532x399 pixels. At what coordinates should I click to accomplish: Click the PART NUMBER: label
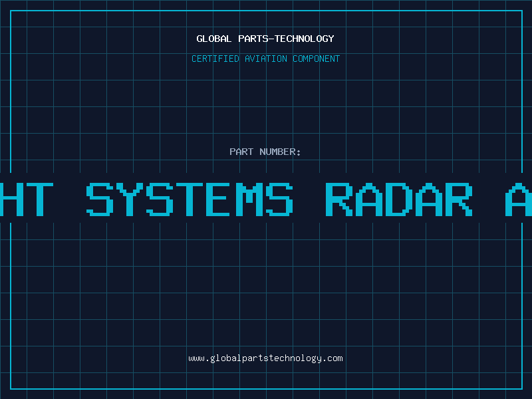pos(265,152)
